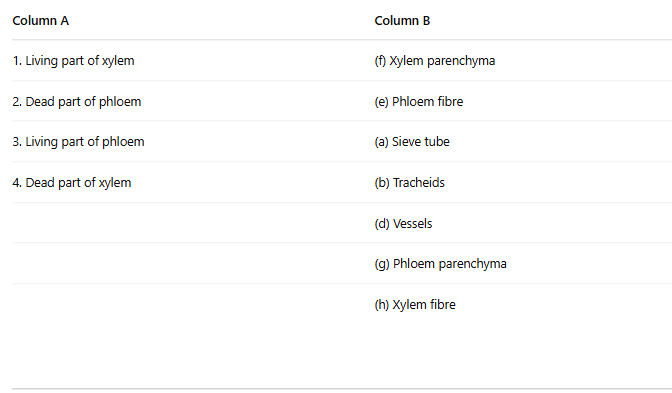Image resolution: width=672 pixels, height=393 pixels.
Task: Click the Column A header
Action: click(41, 21)
